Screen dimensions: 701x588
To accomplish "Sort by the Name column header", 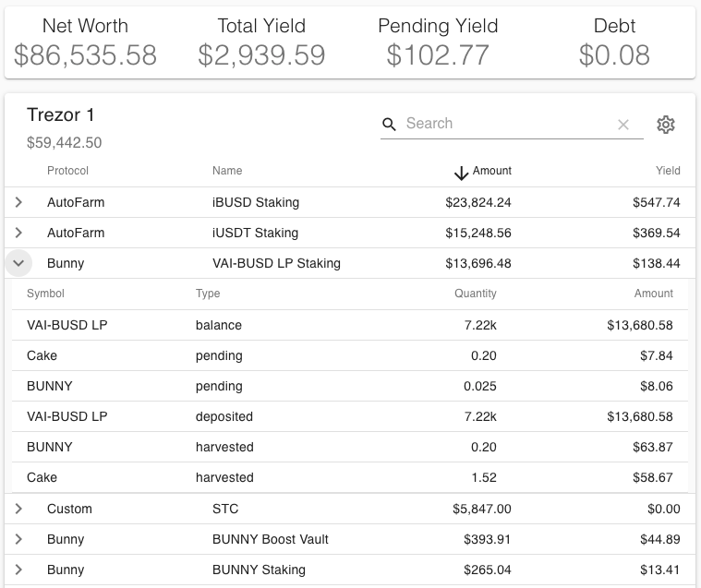I will pyautogui.click(x=227, y=171).
